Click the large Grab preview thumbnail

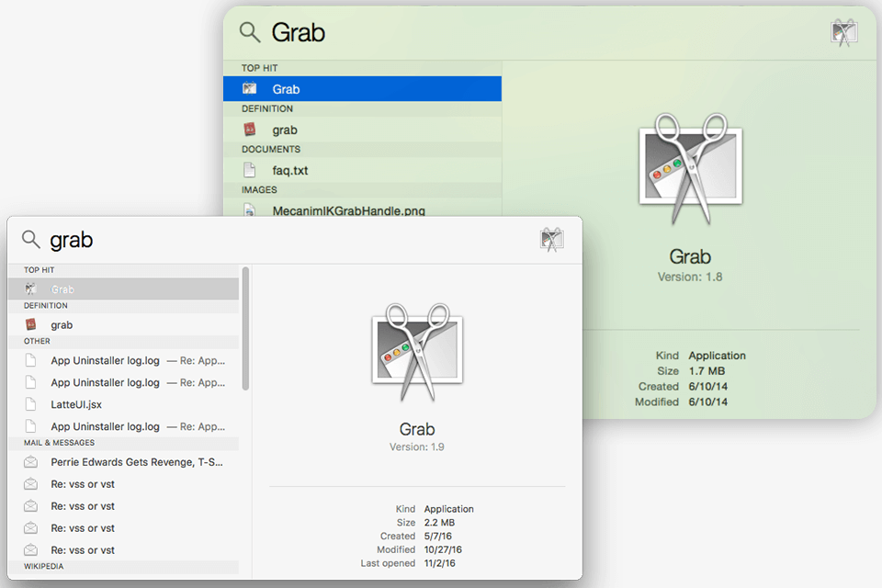tap(417, 350)
